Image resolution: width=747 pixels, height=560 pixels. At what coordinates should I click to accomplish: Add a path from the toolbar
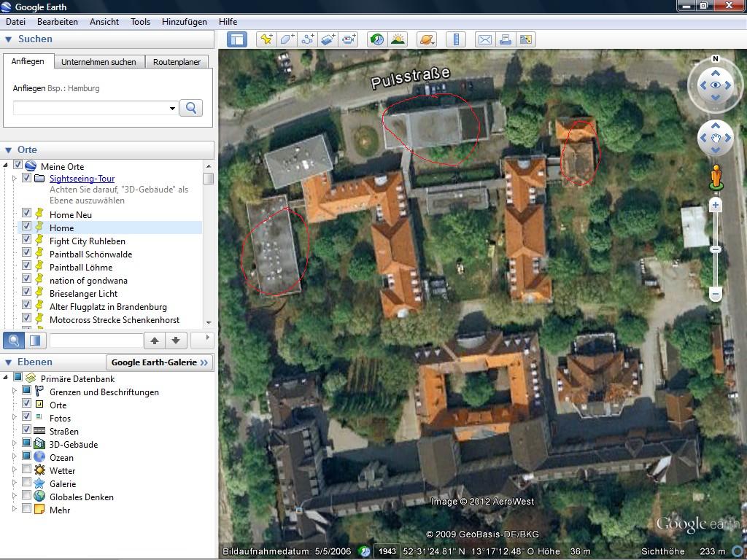tap(307, 39)
